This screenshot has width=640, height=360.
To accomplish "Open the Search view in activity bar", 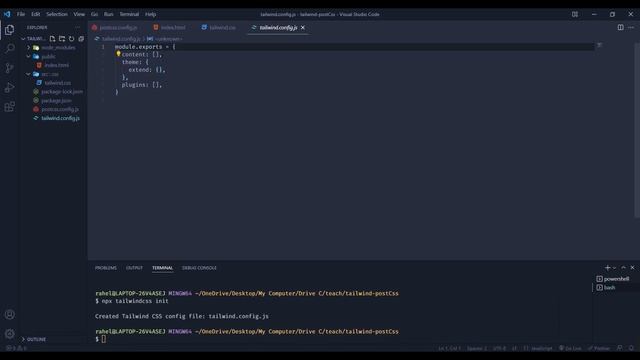I will click(x=9, y=49).
